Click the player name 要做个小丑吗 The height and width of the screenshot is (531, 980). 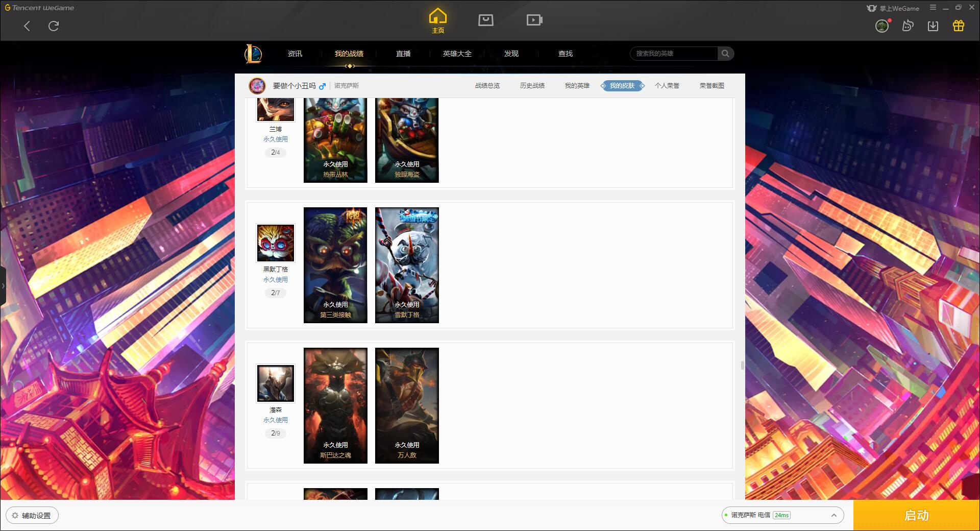point(295,86)
